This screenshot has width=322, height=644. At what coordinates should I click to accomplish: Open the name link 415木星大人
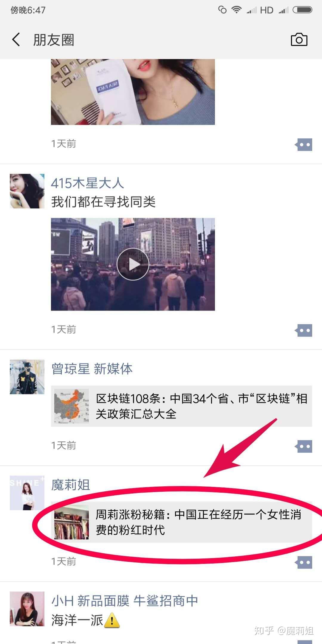pyautogui.click(x=87, y=183)
